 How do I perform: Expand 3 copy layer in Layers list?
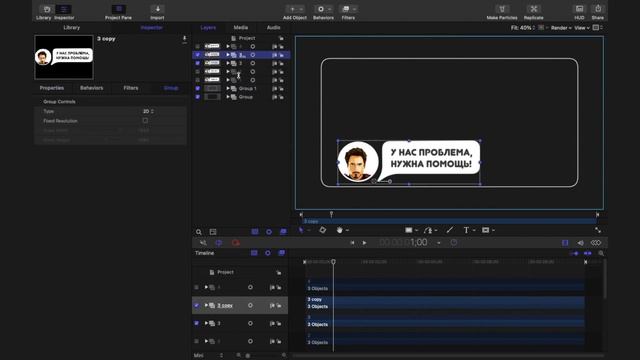228,55
